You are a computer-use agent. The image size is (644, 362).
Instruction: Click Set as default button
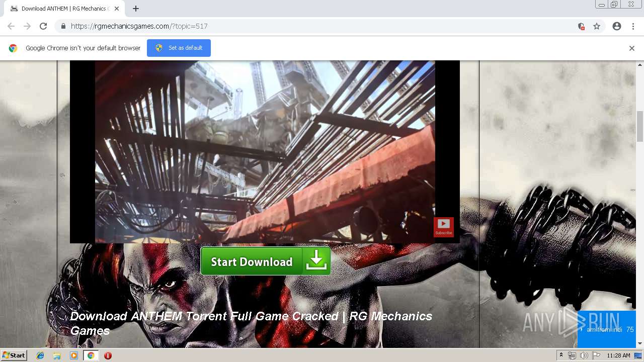tap(179, 48)
